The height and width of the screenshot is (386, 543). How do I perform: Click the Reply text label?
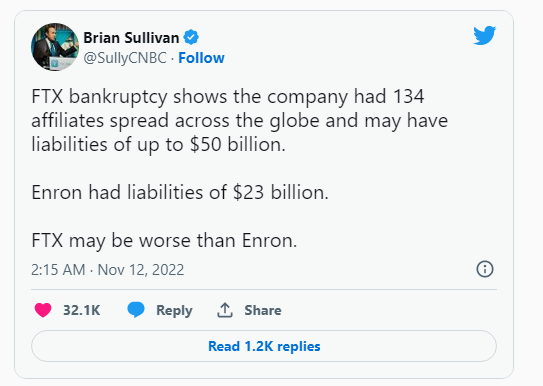pos(174,311)
